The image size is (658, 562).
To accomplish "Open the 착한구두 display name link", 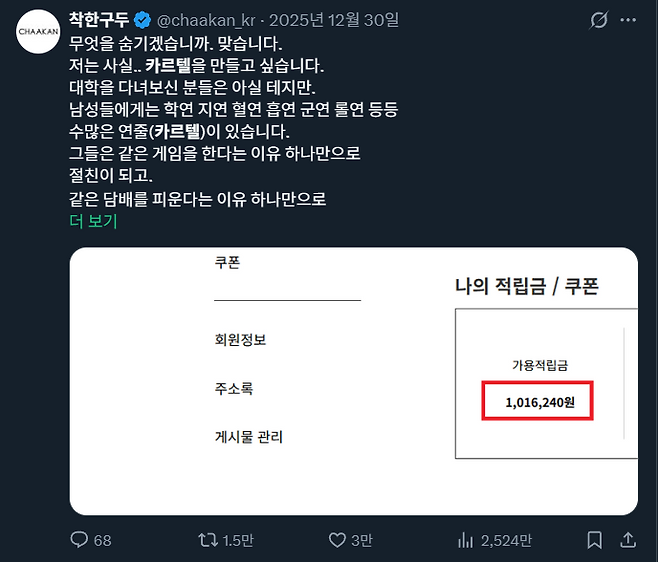I will pos(99,20).
